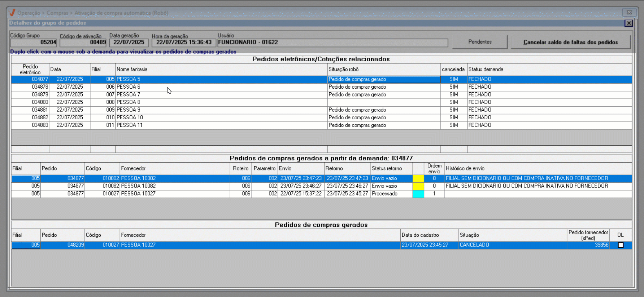Close the Detalhes do grupo de pedidos panel

coord(628,23)
